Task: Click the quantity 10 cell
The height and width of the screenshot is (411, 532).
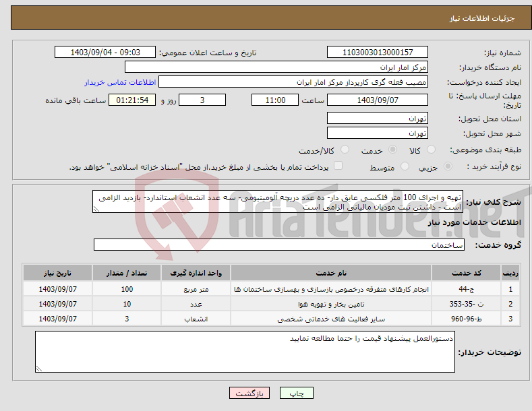Action: (127, 304)
